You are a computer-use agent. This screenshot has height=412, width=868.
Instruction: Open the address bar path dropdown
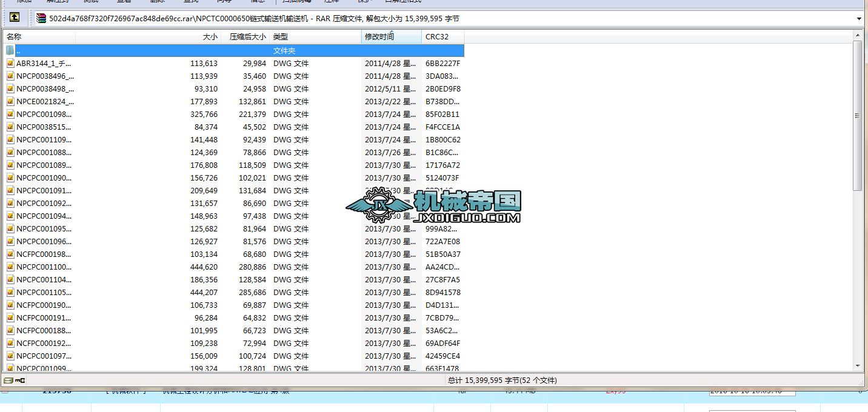coord(859,19)
